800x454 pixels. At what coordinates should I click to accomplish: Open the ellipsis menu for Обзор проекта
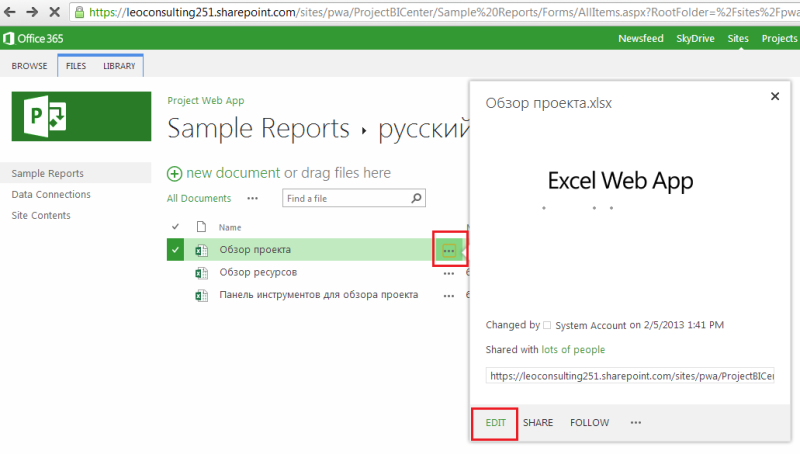pyautogui.click(x=449, y=250)
